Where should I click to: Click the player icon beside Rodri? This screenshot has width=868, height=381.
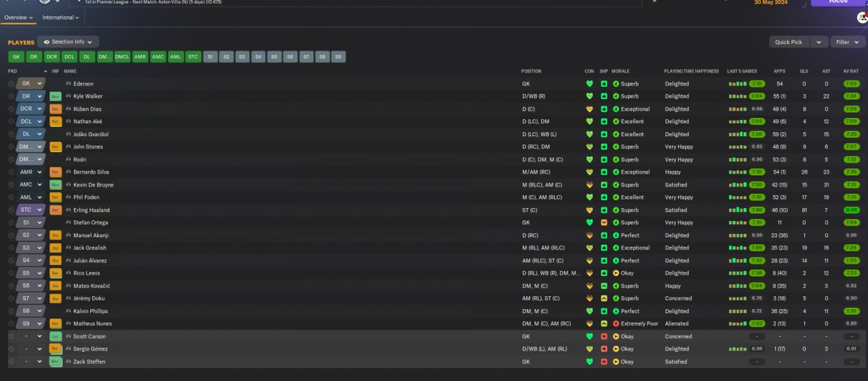point(68,159)
